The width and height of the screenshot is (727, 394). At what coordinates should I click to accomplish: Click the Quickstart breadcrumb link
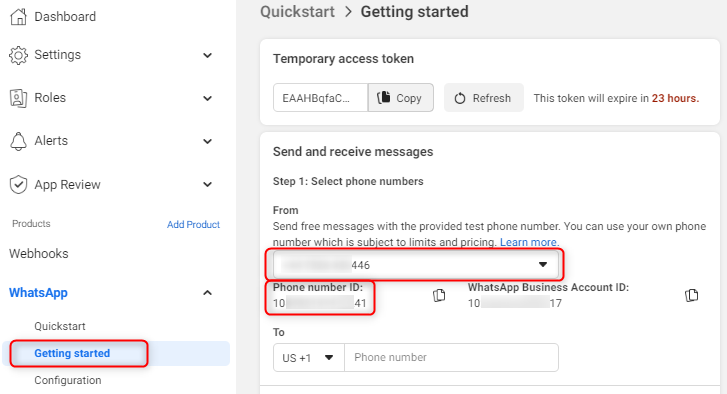pos(297,12)
